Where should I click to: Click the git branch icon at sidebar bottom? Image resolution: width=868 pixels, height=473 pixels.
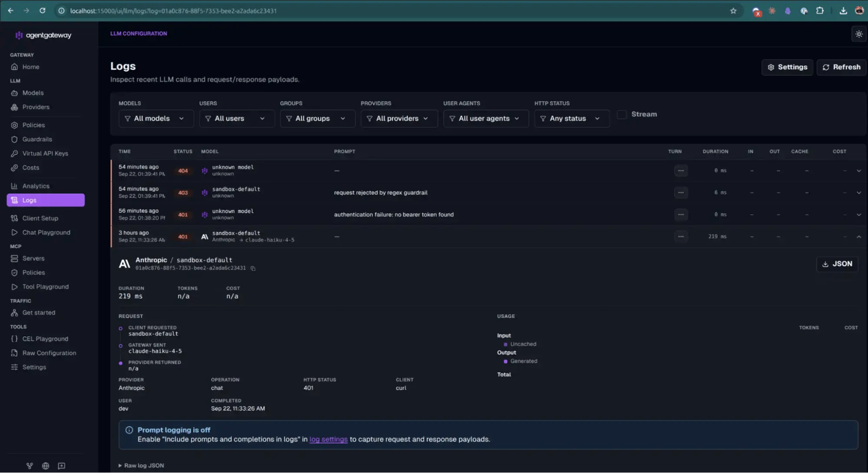tap(30, 466)
